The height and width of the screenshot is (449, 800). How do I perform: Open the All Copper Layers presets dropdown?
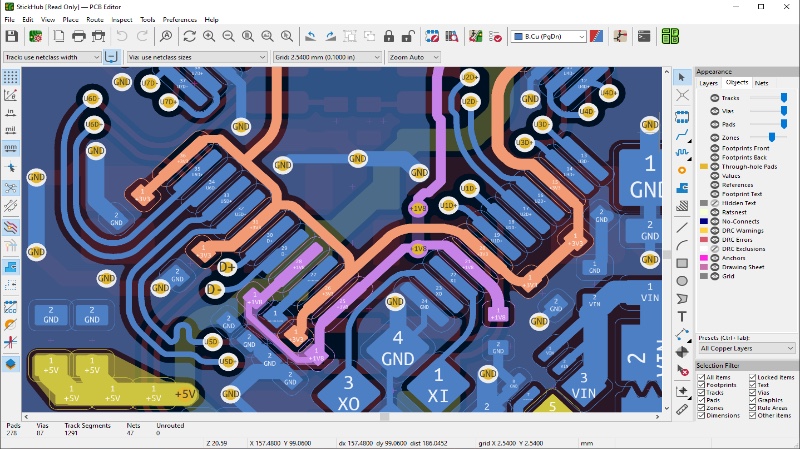pos(746,348)
